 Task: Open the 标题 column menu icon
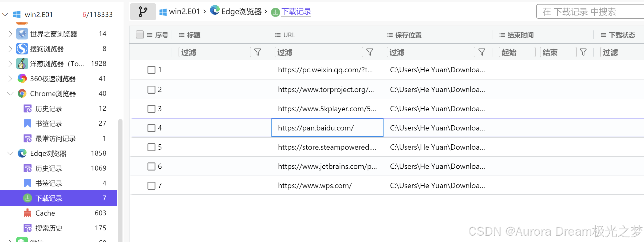coord(182,35)
